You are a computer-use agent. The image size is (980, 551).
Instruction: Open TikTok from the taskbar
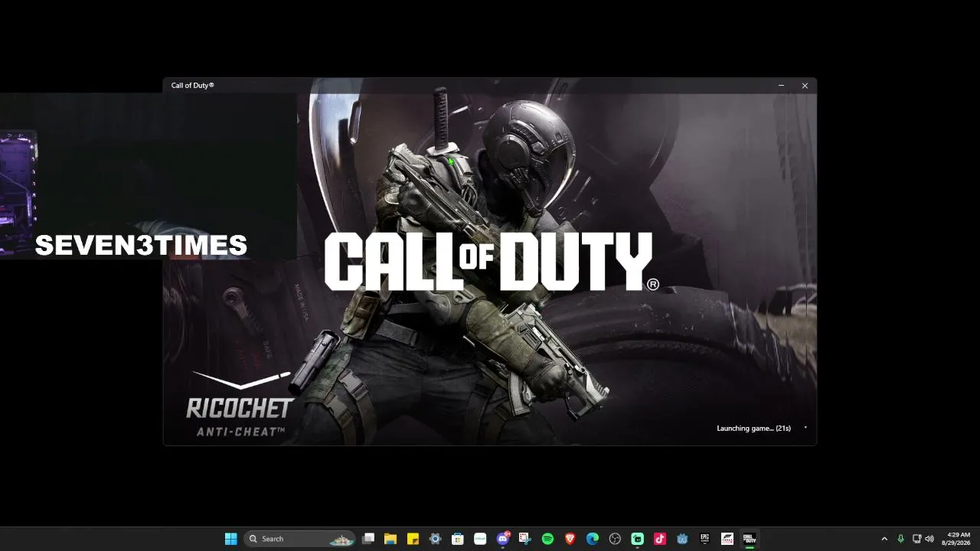(x=659, y=539)
